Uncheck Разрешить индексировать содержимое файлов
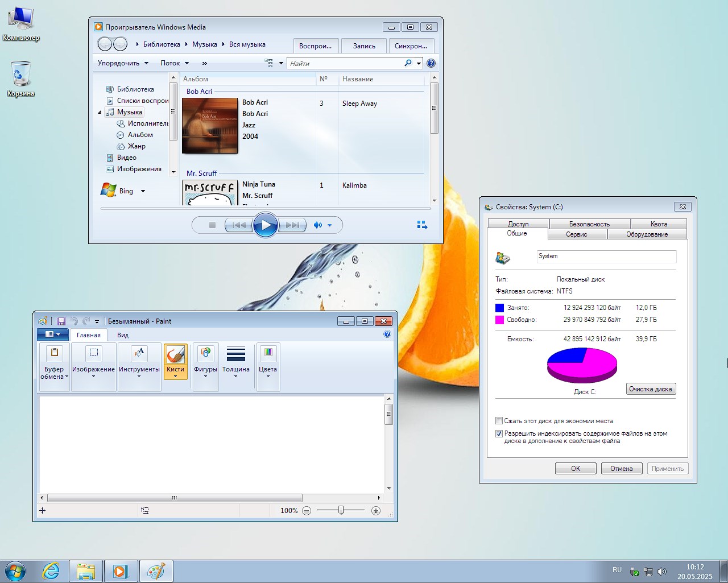Screen dimensions: 728x583 coord(499,433)
